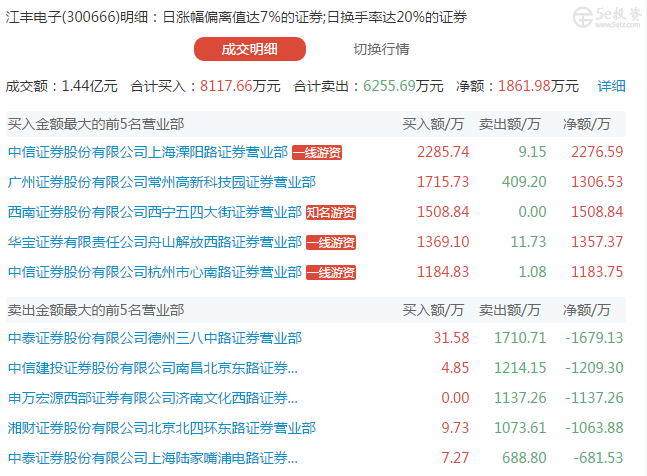Click the sell amount 409.20

(x=524, y=182)
